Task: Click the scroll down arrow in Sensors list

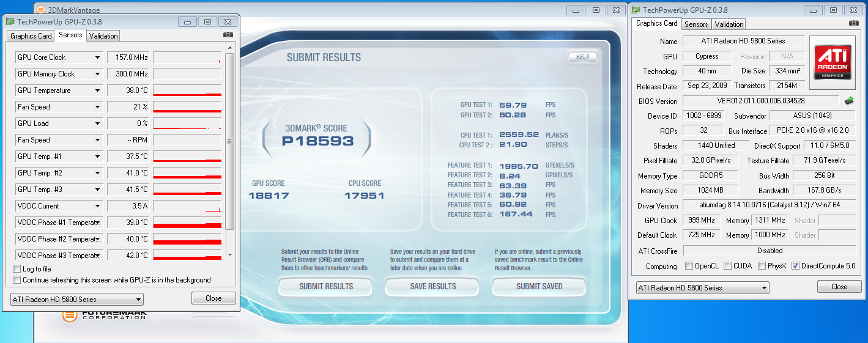Action: 230,255
